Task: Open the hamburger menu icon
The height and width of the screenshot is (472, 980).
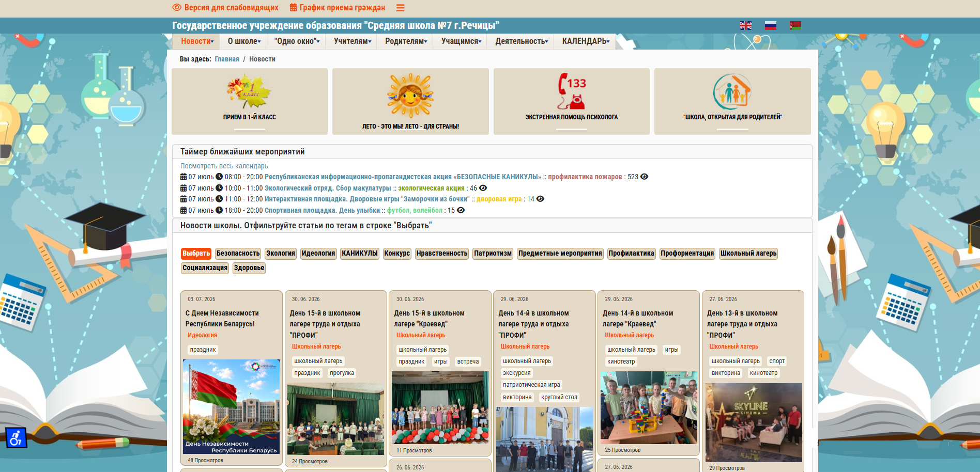Action: 400,8
